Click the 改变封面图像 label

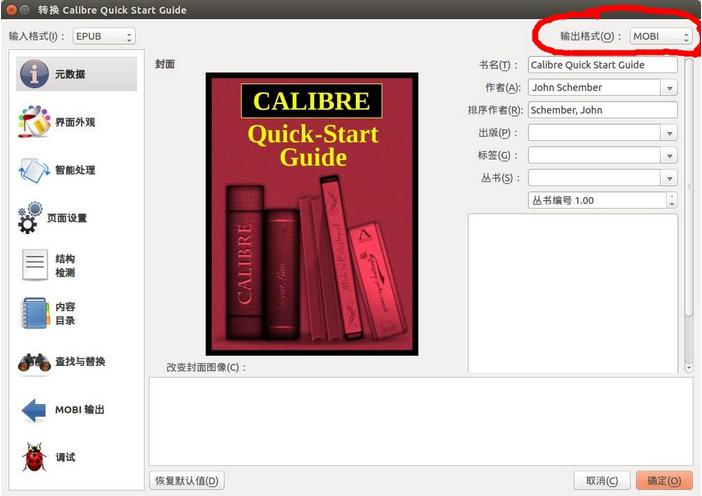click(x=206, y=368)
